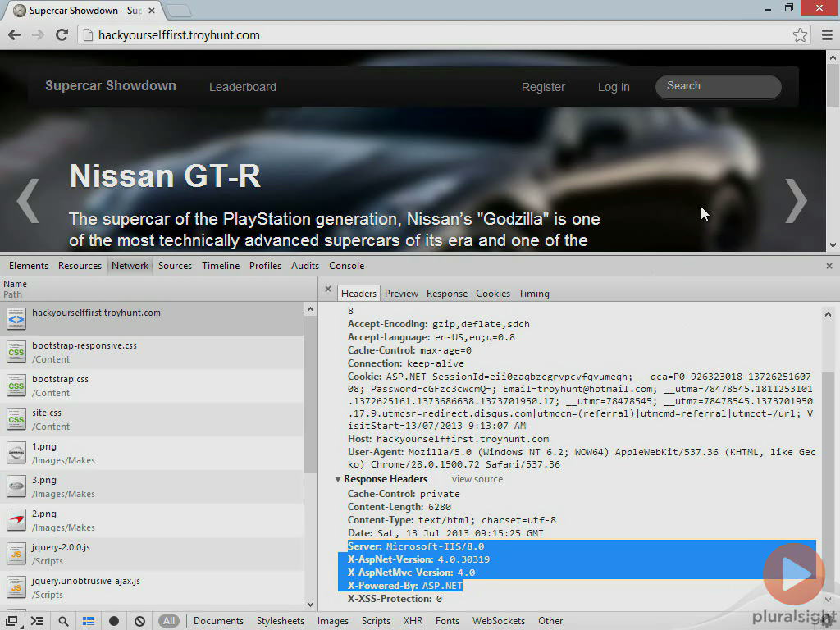Filter requests by Fonts
This screenshot has height=630, width=840.
(x=447, y=621)
